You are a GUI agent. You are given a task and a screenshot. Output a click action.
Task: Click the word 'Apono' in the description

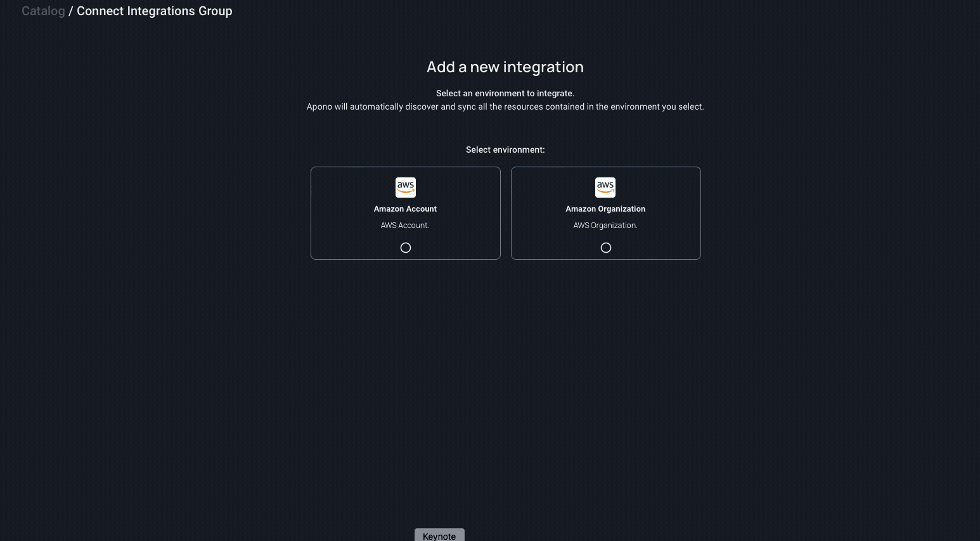[319, 107]
